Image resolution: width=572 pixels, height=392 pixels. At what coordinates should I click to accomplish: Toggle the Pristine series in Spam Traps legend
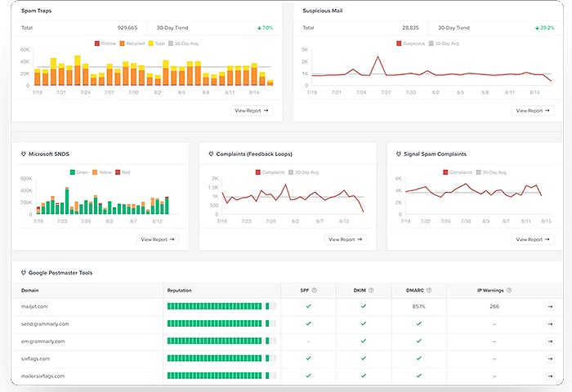coord(107,42)
